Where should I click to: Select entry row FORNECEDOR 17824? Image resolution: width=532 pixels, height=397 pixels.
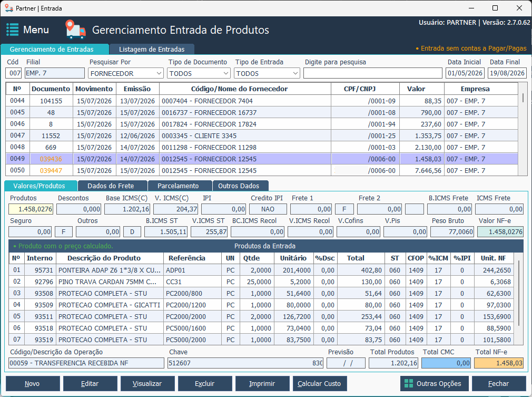point(262,124)
